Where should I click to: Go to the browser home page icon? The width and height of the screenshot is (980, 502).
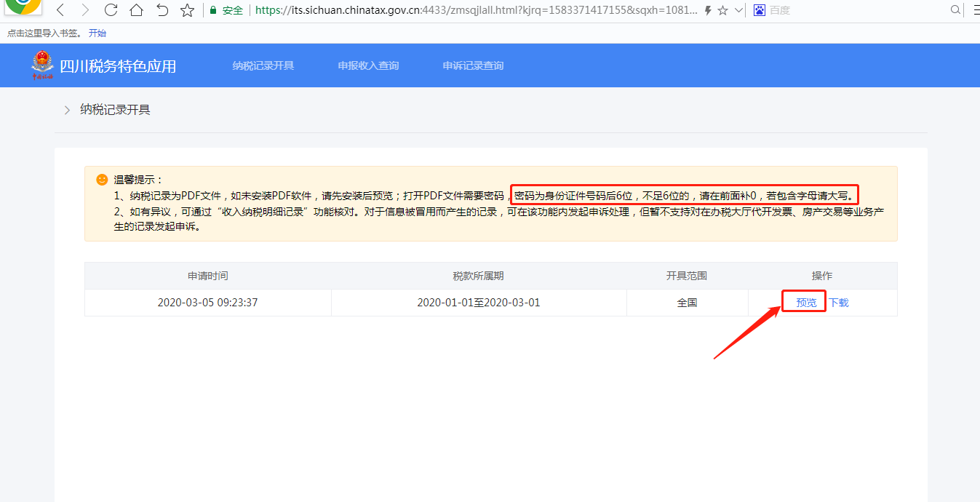[136, 10]
